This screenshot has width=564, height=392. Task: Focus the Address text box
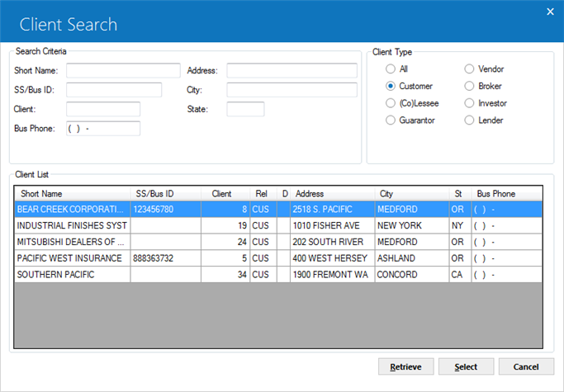click(291, 70)
